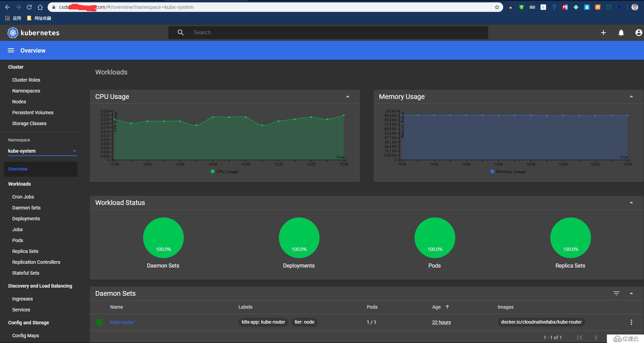Open the user account icon

click(x=639, y=33)
